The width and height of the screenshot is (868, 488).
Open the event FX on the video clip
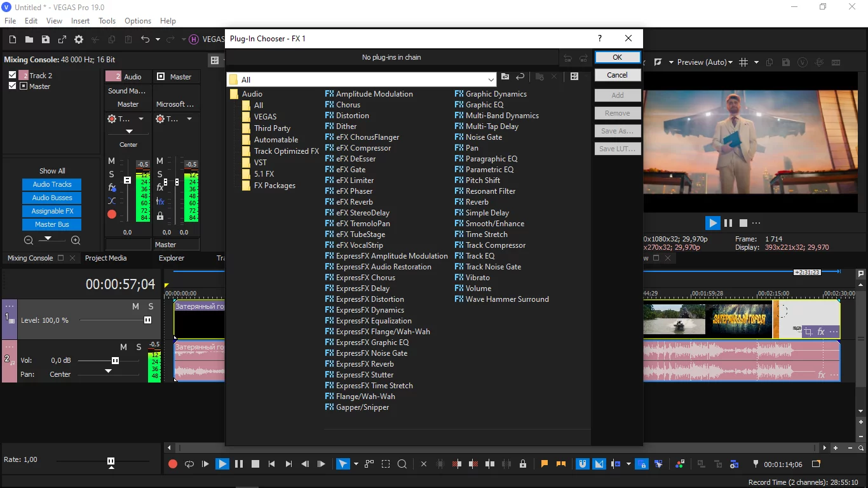[x=821, y=332]
